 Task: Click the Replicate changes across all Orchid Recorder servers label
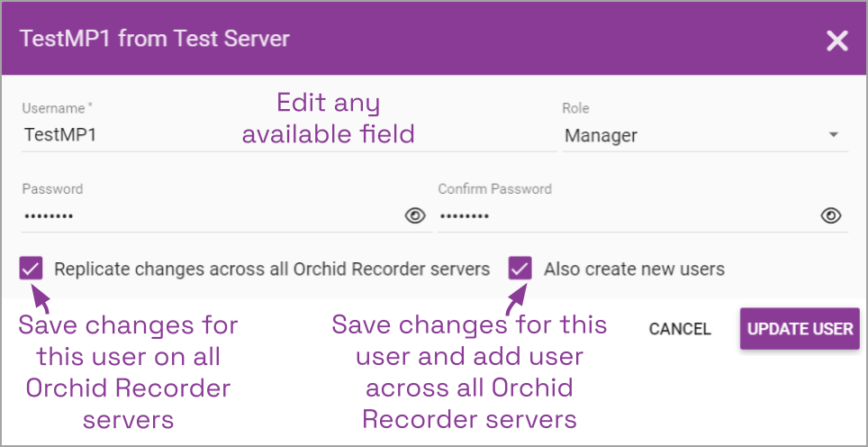tap(272, 269)
